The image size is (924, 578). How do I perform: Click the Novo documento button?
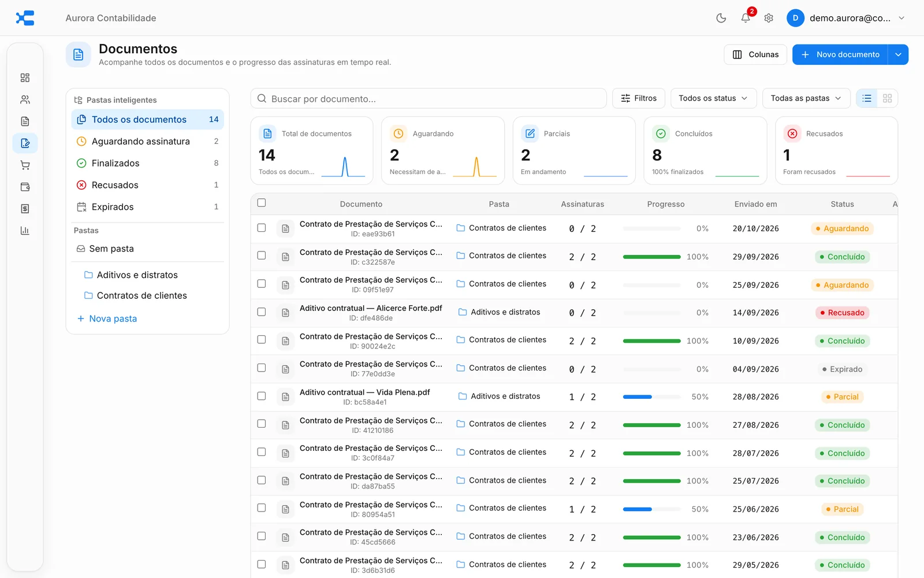pos(840,54)
